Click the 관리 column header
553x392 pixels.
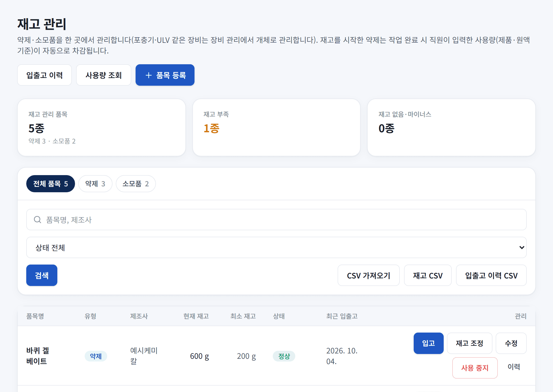(521, 316)
